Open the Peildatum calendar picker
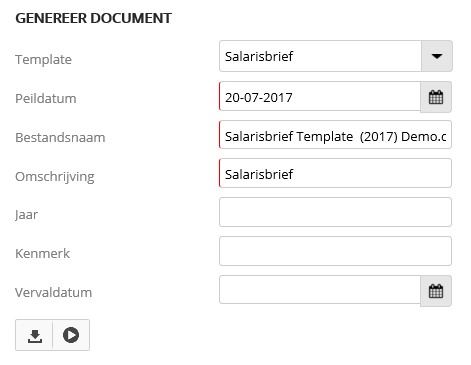The image size is (471, 365). click(436, 97)
